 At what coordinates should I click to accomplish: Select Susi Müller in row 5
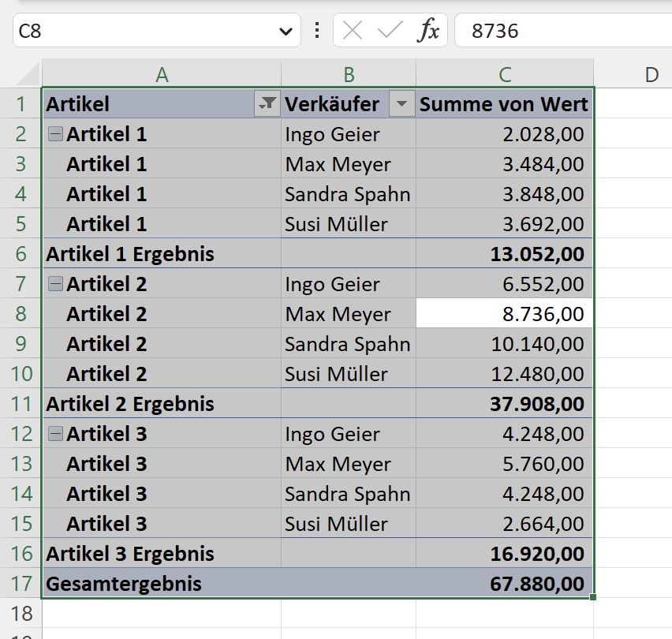pos(349,224)
